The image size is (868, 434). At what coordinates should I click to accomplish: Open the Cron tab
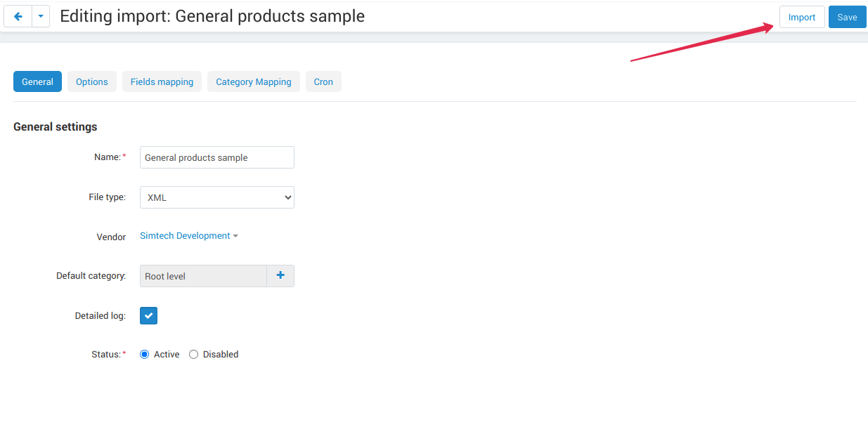click(x=323, y=82)
